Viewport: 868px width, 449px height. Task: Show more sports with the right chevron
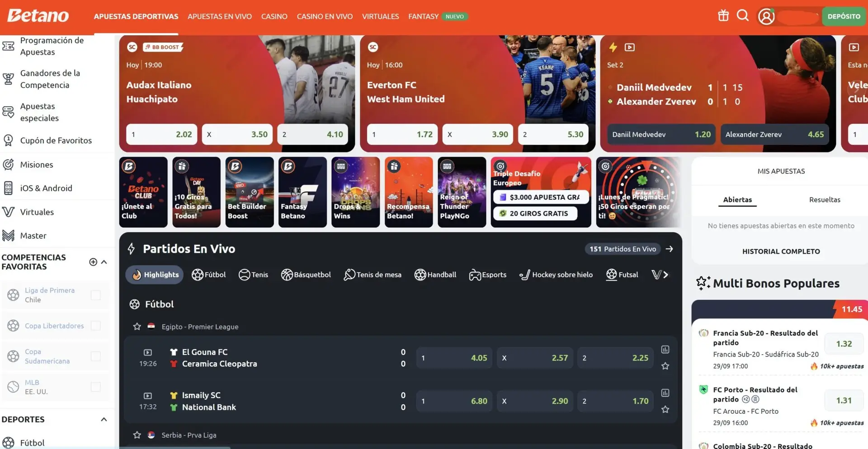pos(665,275)
